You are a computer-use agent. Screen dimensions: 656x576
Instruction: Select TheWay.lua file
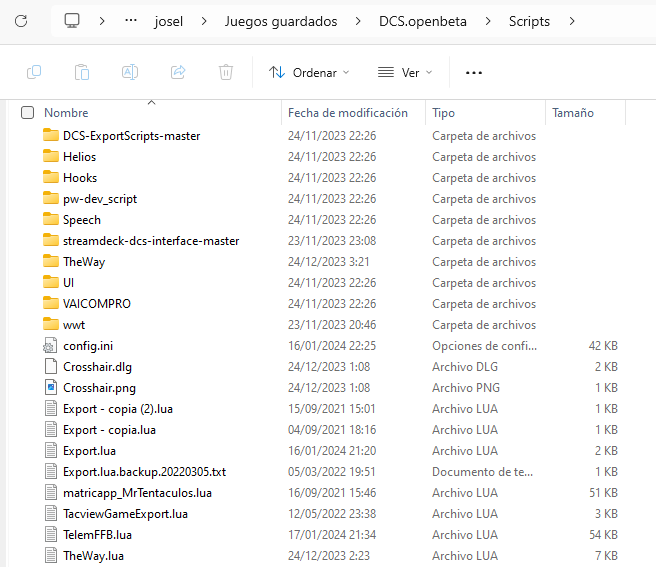pyautogui.click(x=93, y=556)
